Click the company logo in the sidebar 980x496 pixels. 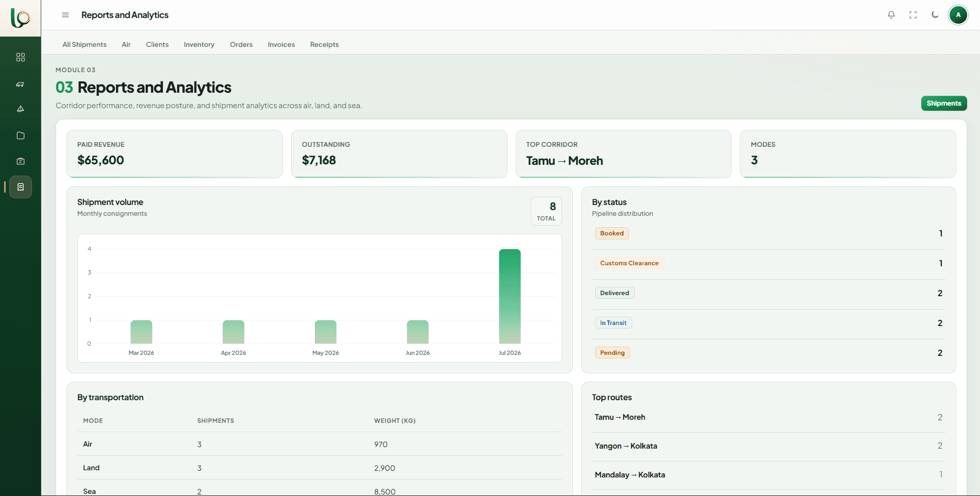(21, 18)
